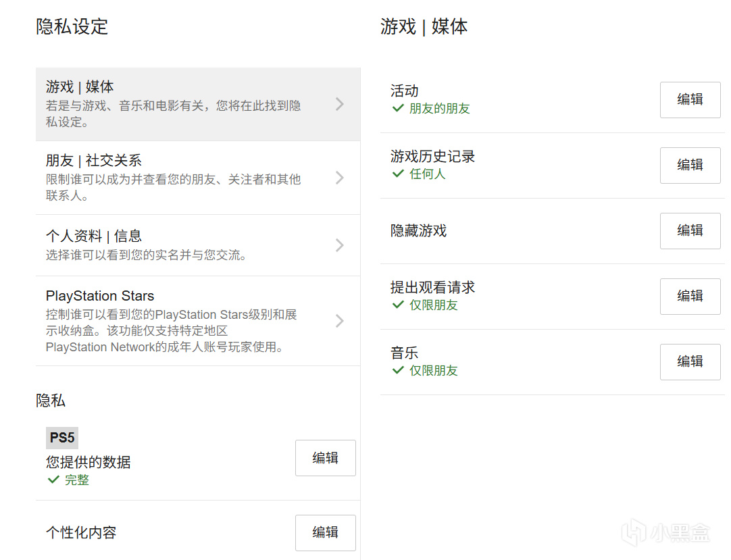Click the green checkmark beside 朋友的朋友
The width and height of the screenshot is (731, 560).
pyautogui.click(x=398, y=108)
